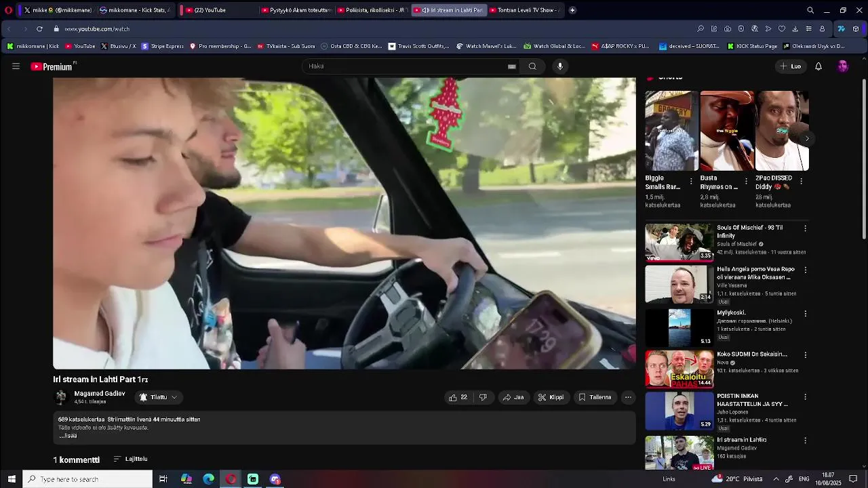The image size is (868, 488).
Task: Open options for Busta Rhymes short
Action: point(746,182)
